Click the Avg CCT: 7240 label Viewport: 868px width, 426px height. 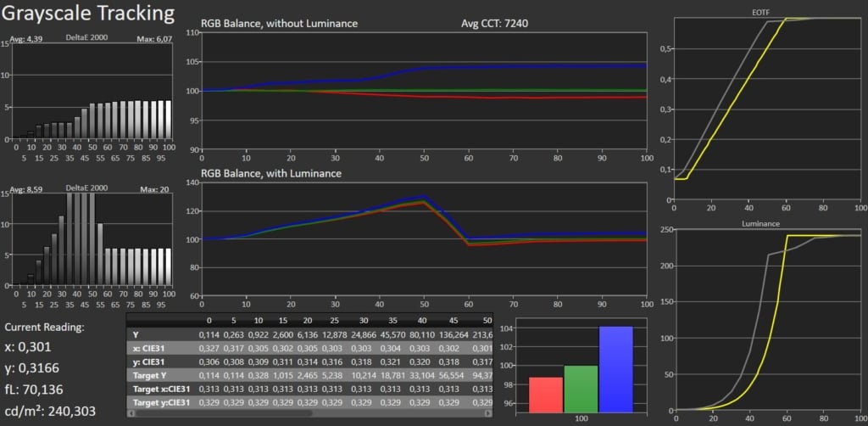487,24
